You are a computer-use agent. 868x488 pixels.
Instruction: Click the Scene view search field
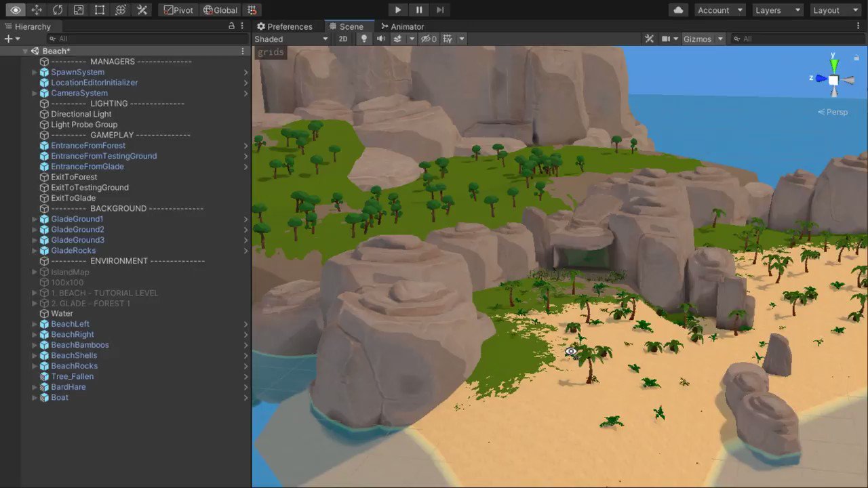797,39
